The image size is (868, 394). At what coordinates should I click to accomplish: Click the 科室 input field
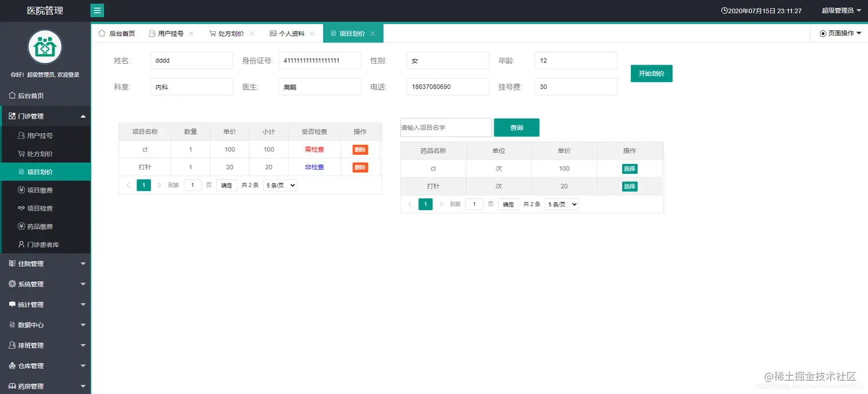(x=192, y=87)
